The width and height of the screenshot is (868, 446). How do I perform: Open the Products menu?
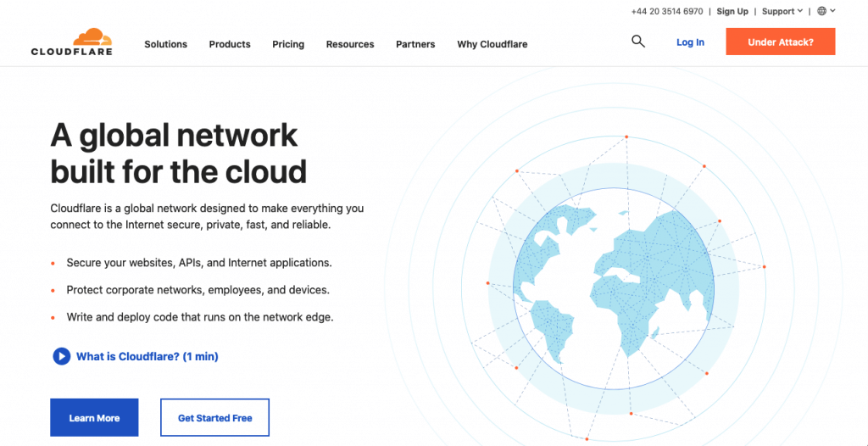click(x=230, y=44)
